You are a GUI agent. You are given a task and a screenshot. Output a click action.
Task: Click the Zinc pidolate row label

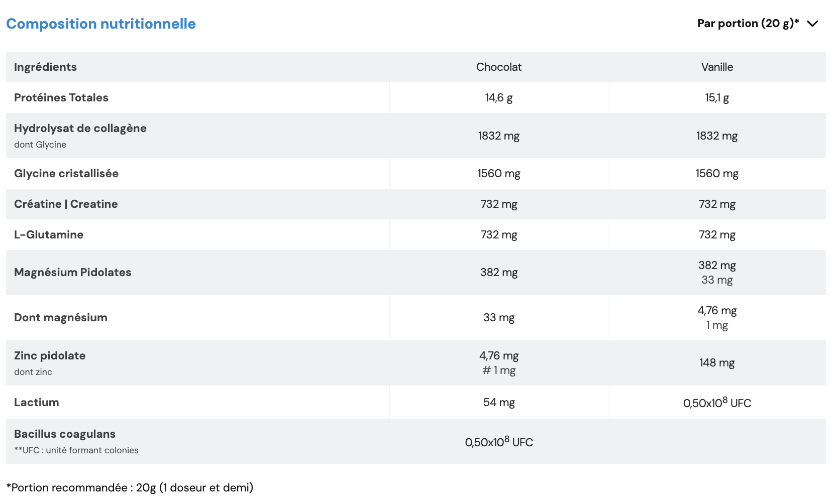point(50,356)
